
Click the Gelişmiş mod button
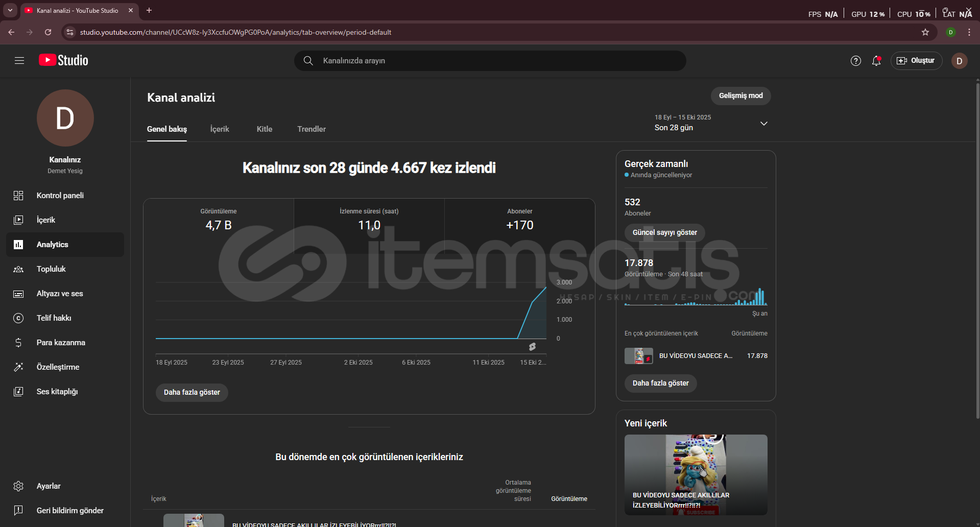[x=741, y=96]
